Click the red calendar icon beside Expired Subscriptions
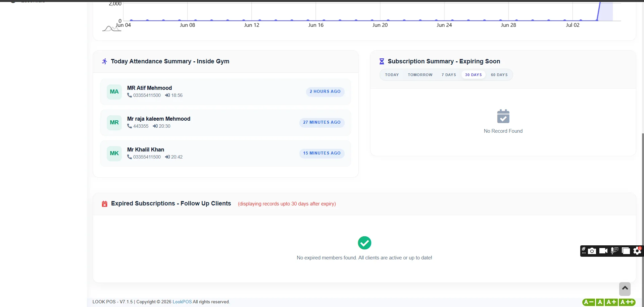 tap(105, 204)
